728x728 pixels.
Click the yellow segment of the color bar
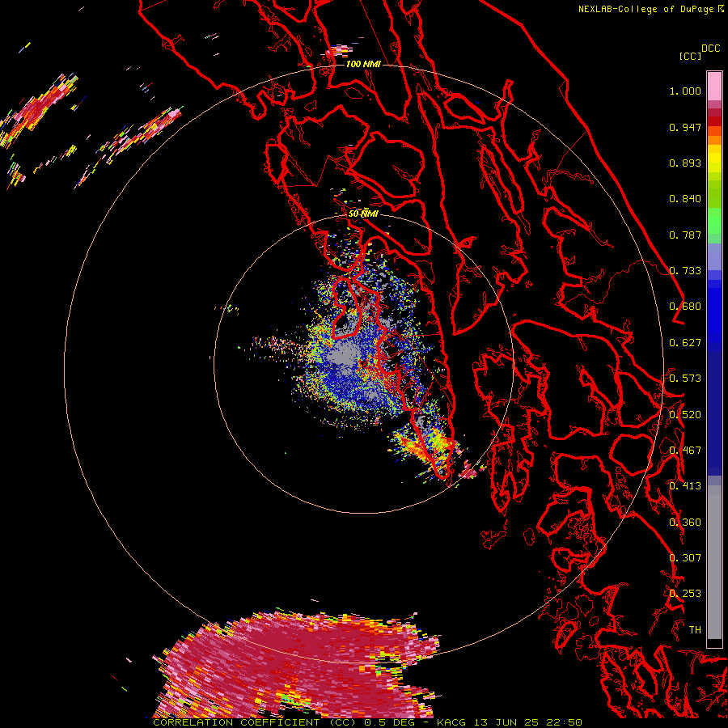point(714,159)
